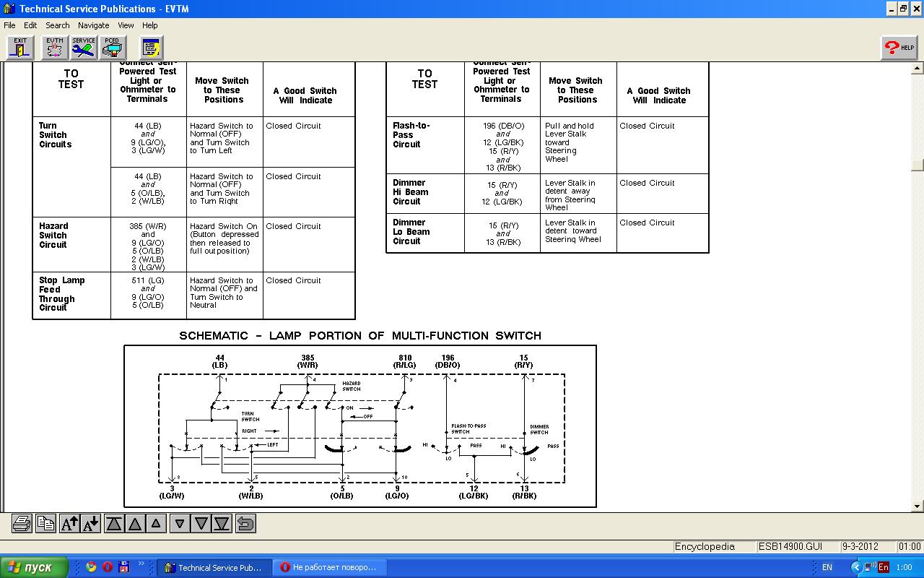This screenshot has width=924, height=578.
Task: Page up with large up-triangle icon
Action: click(x=135, y=524)
